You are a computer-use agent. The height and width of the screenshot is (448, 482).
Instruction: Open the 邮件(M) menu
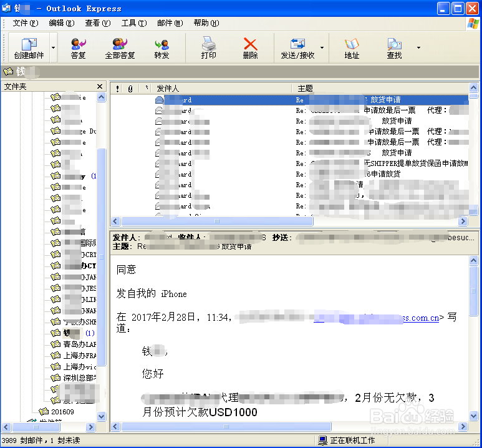(170, 23)
